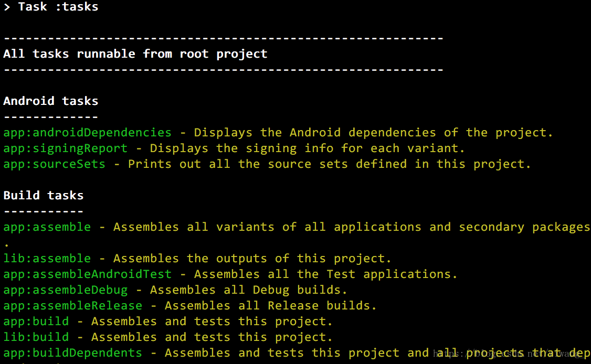
Task: Select 'All tasks runnable from root project' heading
Action: [x=135, y=54]
